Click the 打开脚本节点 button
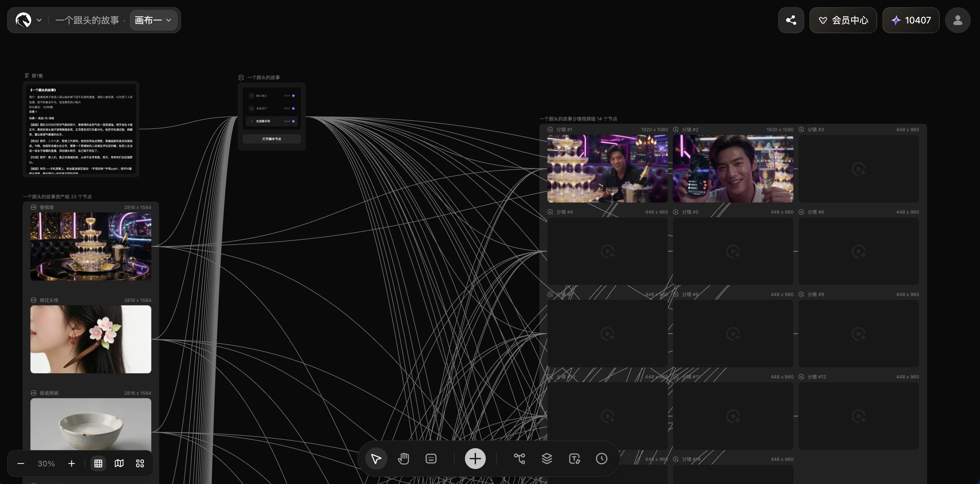This screenshot has width=980, height=484. (272, 139)
